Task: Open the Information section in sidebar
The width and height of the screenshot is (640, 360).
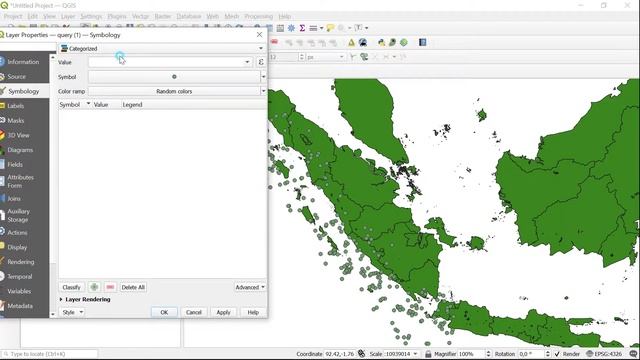Action: click(x=23, y=62)
